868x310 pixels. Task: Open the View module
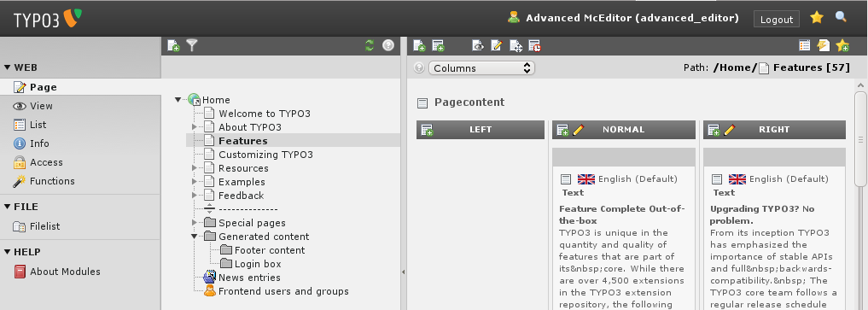point(33,106)
